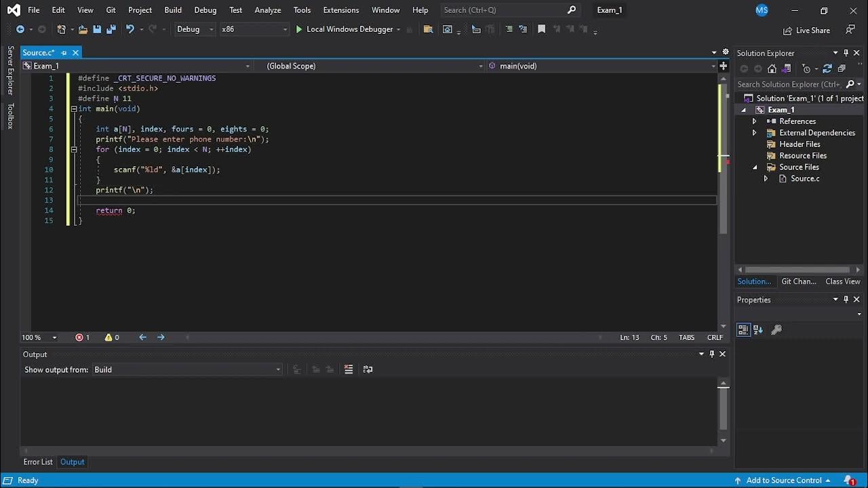Toggle auto-hide pin on Solution Explorer

846,53
